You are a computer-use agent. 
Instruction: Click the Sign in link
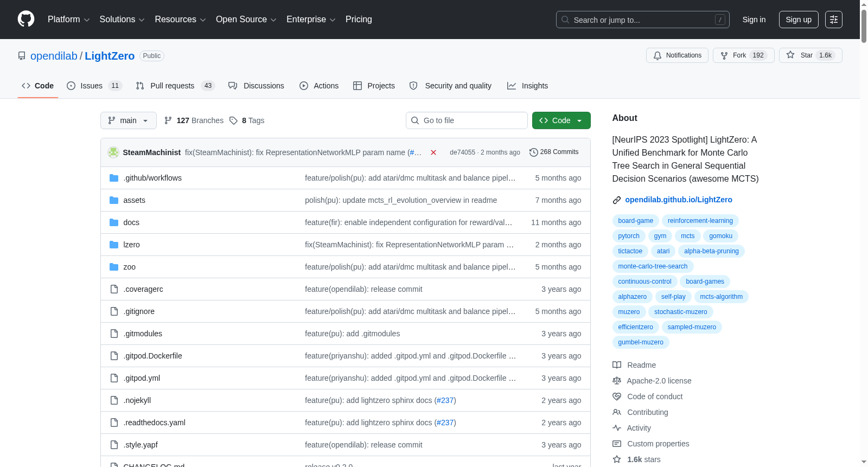click(754, 20)
